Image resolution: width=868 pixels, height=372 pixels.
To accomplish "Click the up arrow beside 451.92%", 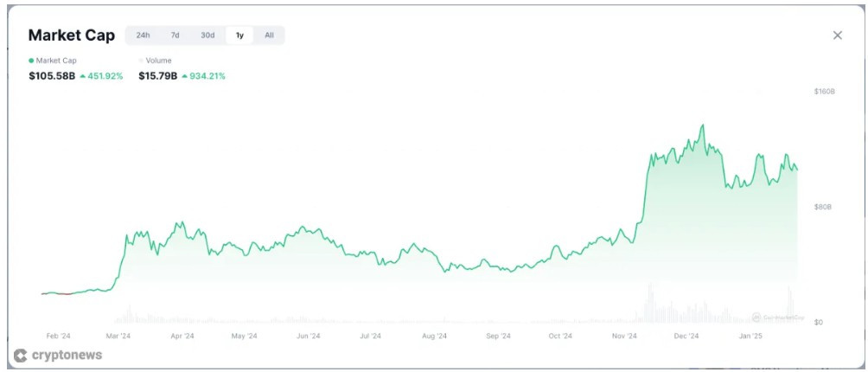I will tap(82, 76).
